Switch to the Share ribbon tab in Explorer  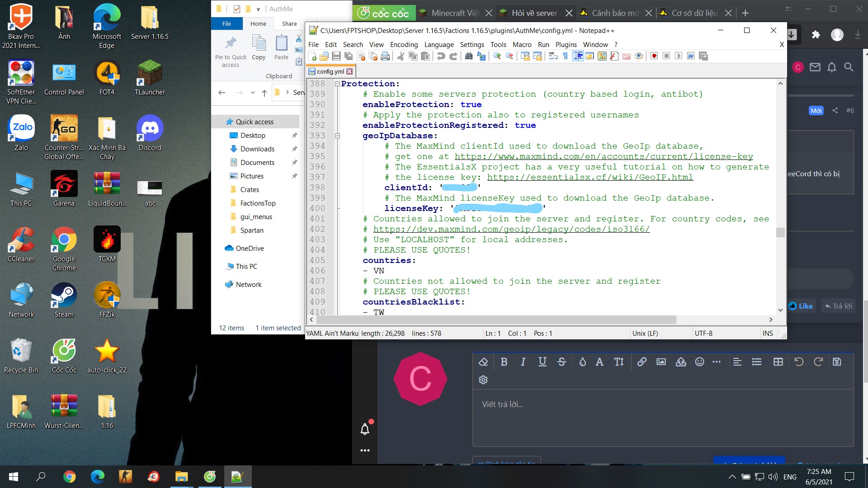289,23
